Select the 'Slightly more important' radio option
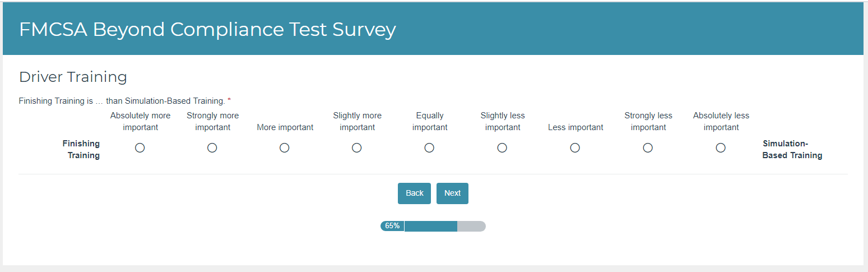This screenshot has width=868, height=272. click(357, 148)
